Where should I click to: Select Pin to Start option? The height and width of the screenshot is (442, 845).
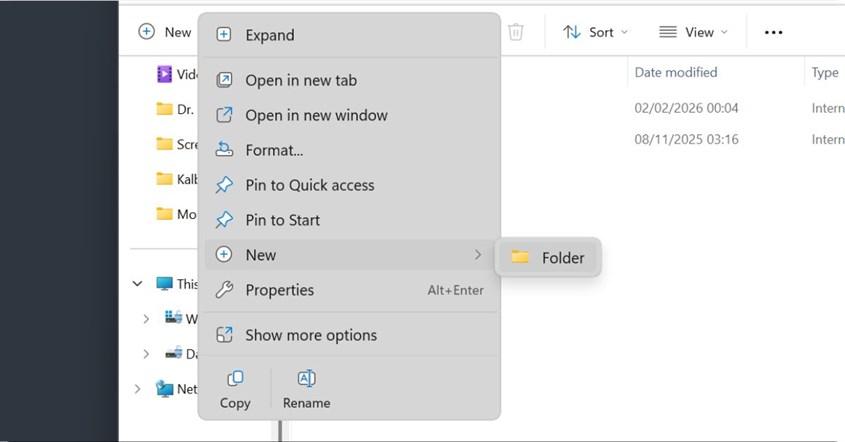point(349,220)
